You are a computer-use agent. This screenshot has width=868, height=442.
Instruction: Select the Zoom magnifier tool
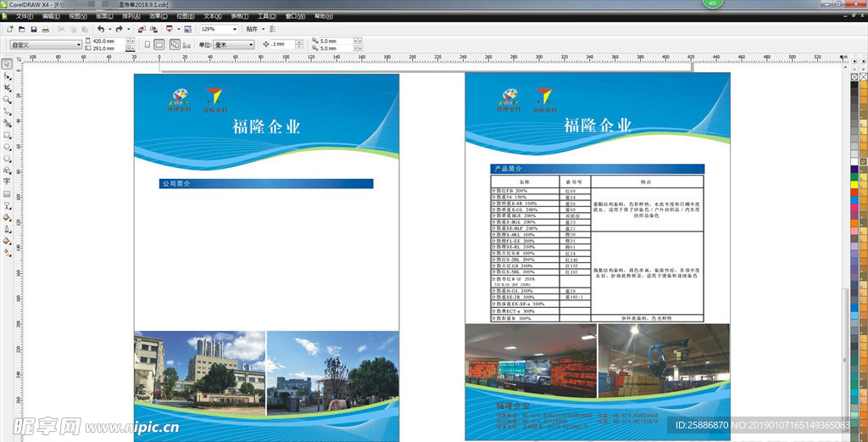click(x=7, y=99)
